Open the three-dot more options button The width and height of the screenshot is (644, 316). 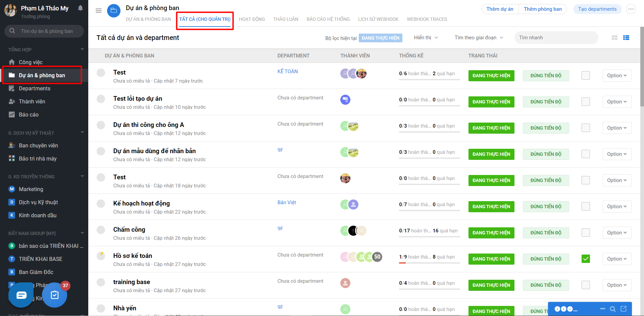click(x=631, y=9)
